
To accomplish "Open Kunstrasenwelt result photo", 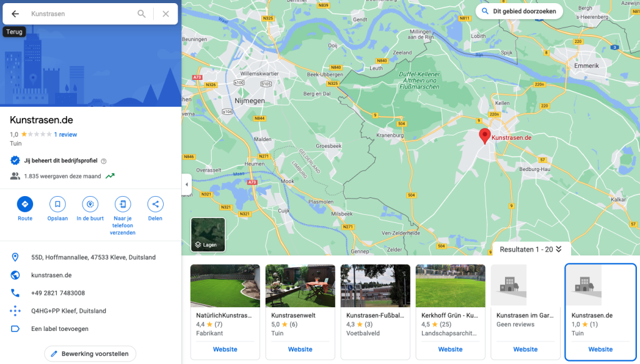I will click(300, 286).
